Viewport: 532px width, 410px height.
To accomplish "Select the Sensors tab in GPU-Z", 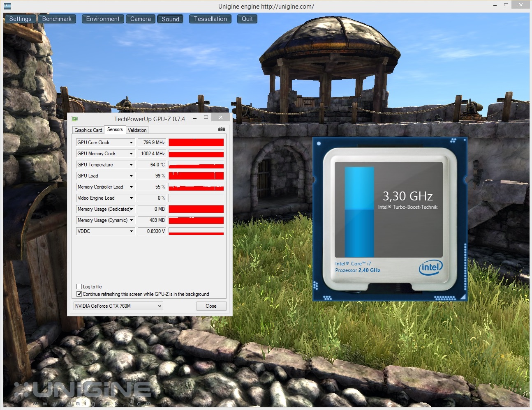I will point(115,129).
